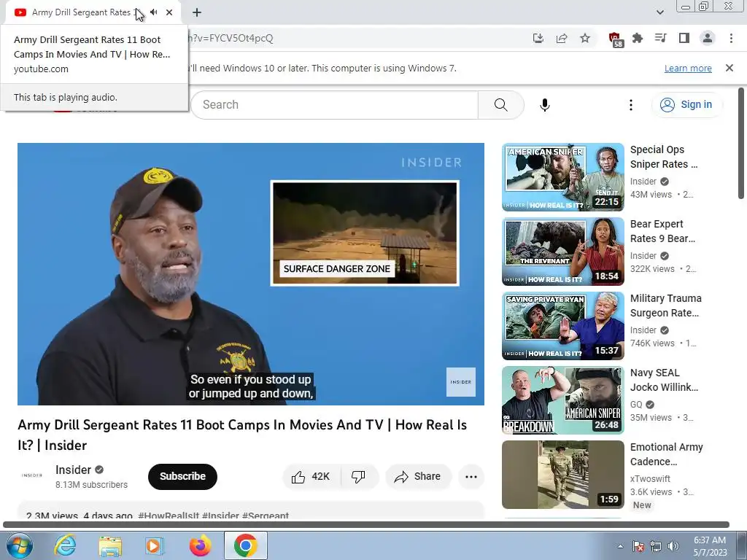Open Windows Media Player in taskbar
Screen dimensions: 747x560
155,545
